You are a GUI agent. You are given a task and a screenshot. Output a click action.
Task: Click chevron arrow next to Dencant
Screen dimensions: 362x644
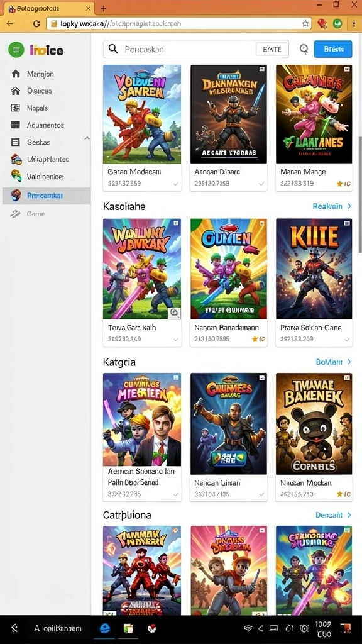coord(349,514)
